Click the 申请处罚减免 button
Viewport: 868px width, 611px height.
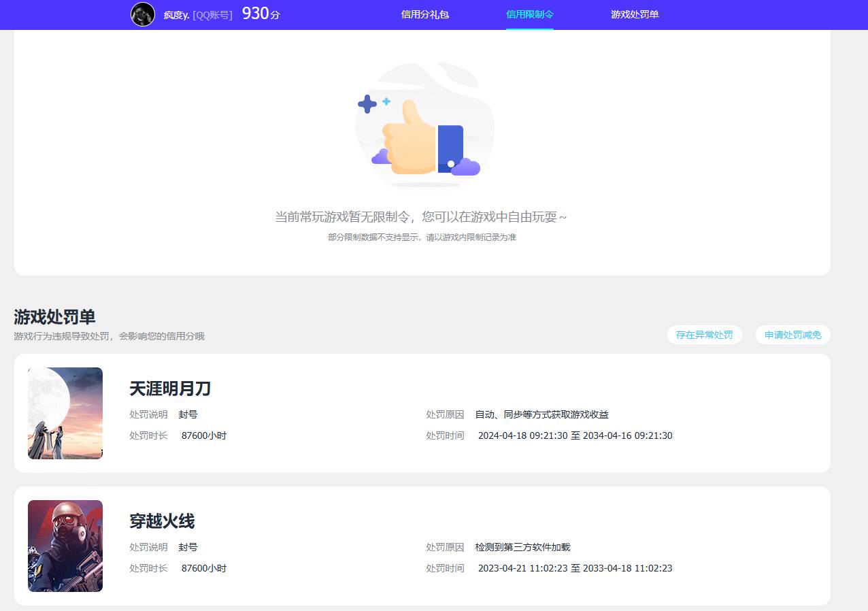pyautogui.click(x=792, y=335)
